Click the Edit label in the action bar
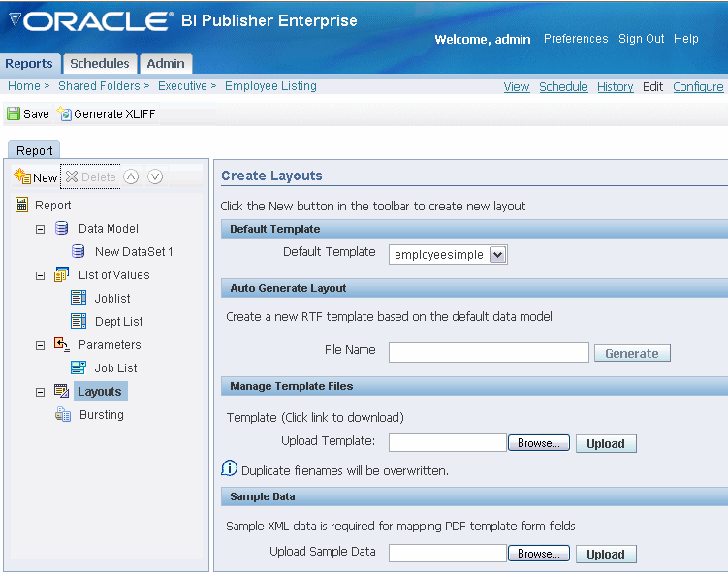728x575 pixels. pyautogui.click(x=652, y=87)
